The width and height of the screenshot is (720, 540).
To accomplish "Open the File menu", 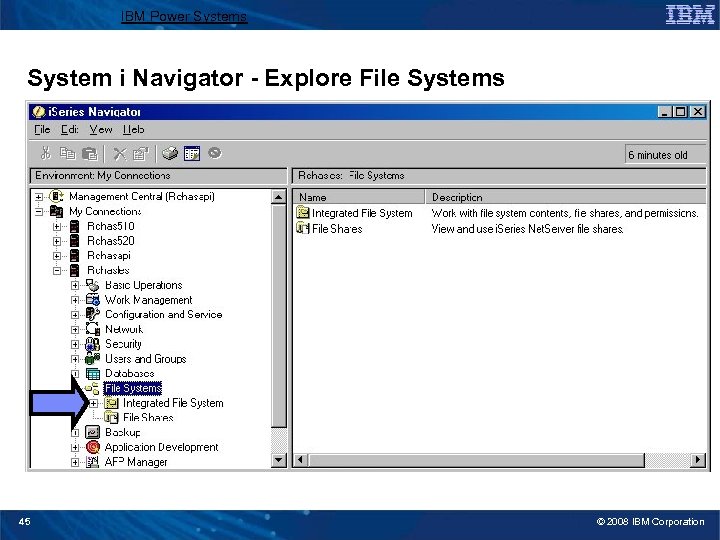I will [x=42, y=130].
